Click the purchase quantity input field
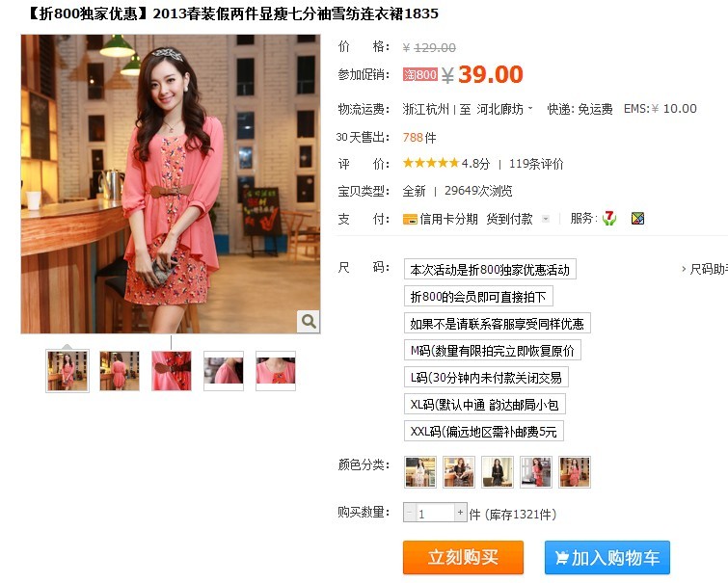Viewport: 728px width, 583px height. (435, 513)
